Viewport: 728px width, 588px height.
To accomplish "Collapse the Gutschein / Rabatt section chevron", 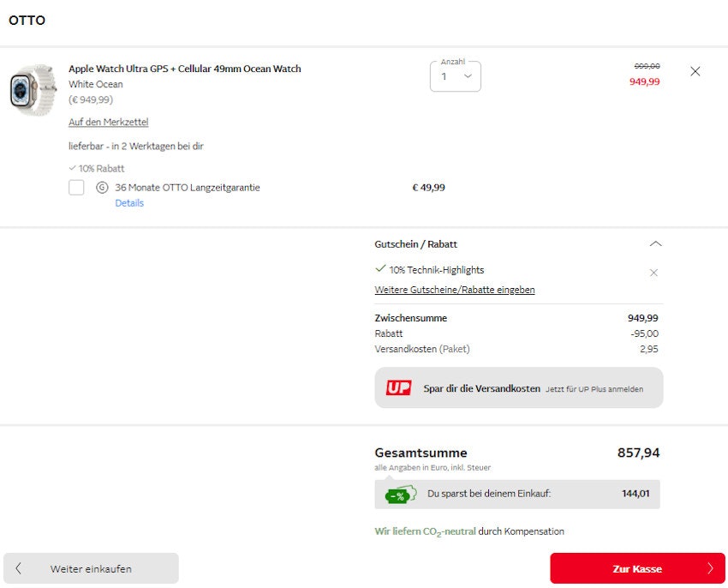I will (x=655, y=244).
